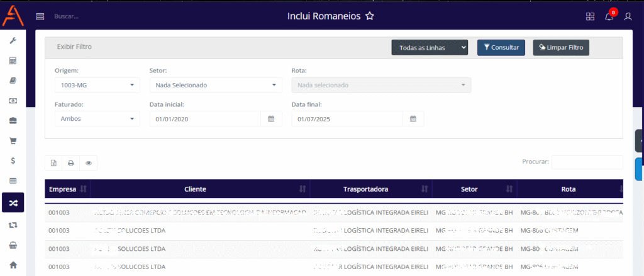Click the Consultar button
This screenshot has height=276, width=644.
(501, 47)
